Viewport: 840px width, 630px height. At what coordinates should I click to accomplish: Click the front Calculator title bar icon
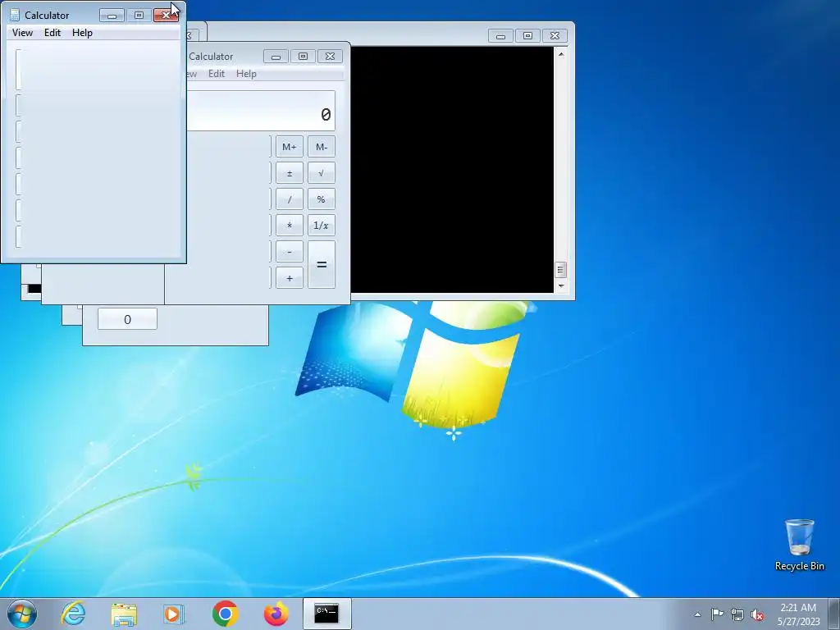15,15
